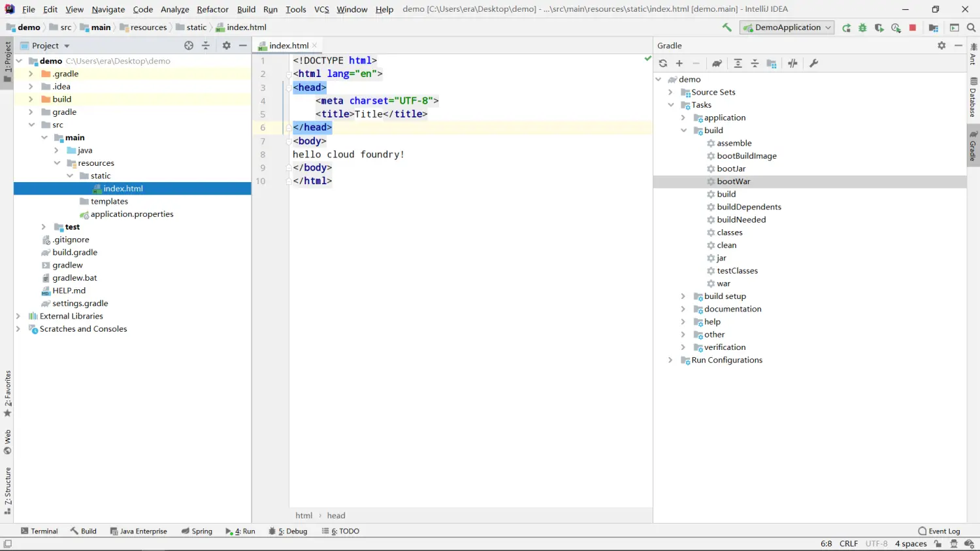Expand the verification Gradle task group
Screen dimensions: 980x551
click(x=683, y=347)
